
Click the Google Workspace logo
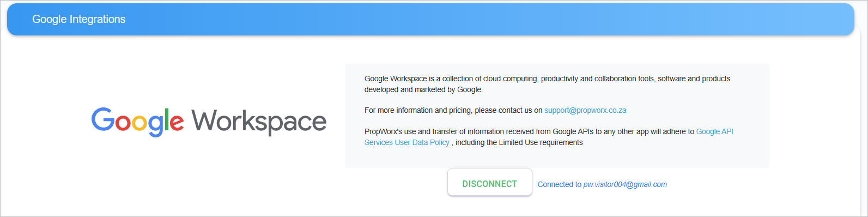pyautogui.click(x=209, y=121)
